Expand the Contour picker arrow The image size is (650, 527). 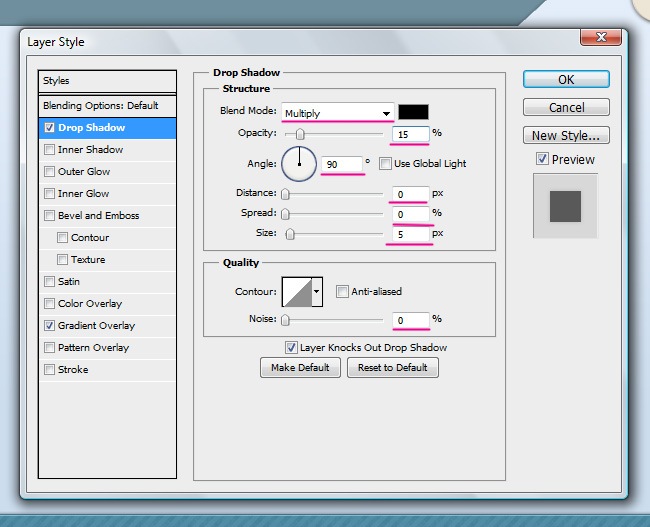(318, 292)
